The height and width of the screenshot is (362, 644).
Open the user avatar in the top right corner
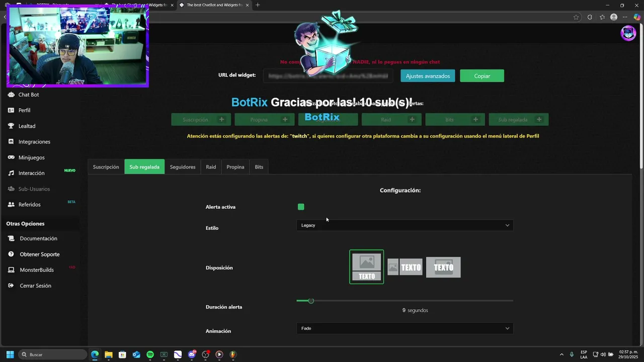628,33
